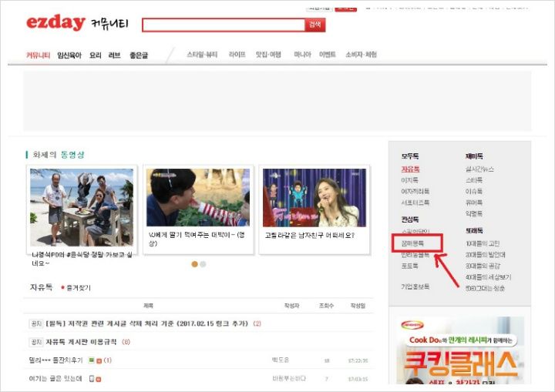The height and width of the screenshot is (392, 555).
Task: Open the 10대들의 고민 link
Action: [x=483, y=243]
